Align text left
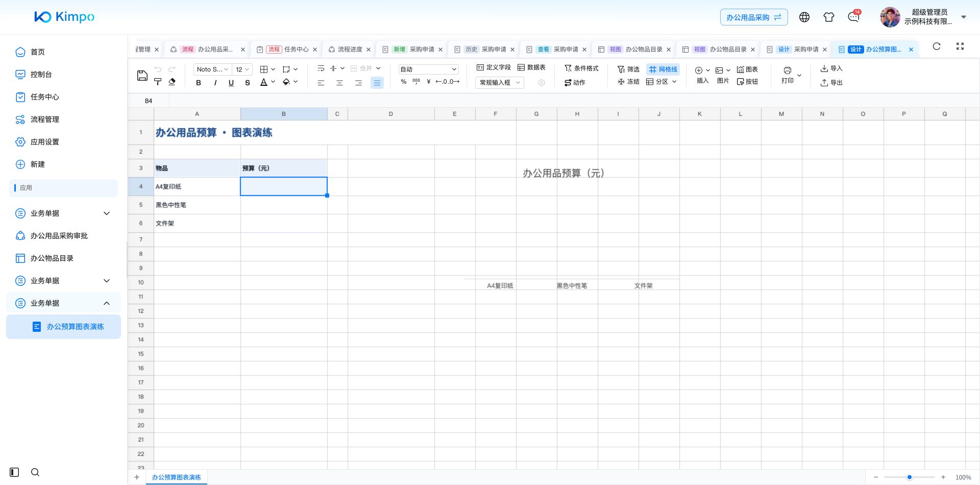The image size is (980, 485). click(321, 83)
